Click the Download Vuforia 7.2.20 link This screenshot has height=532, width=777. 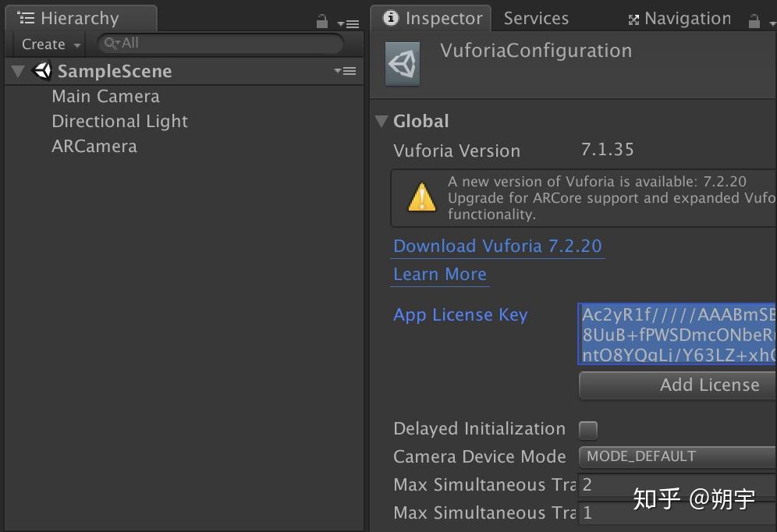click(x=498, y=246)
